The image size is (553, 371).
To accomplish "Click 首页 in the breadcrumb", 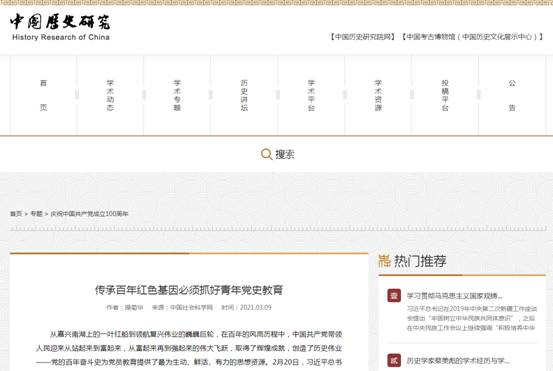I will (x=16, y=214).
